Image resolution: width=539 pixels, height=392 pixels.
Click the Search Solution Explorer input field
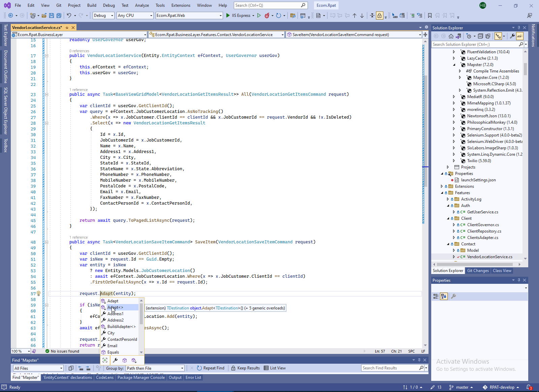(475, 44)
